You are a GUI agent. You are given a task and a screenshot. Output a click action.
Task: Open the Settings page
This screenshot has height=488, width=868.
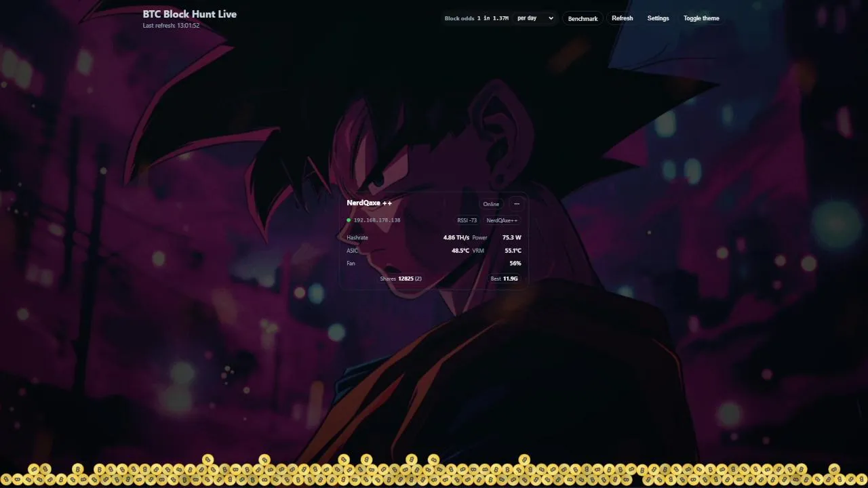pos(658,18)
